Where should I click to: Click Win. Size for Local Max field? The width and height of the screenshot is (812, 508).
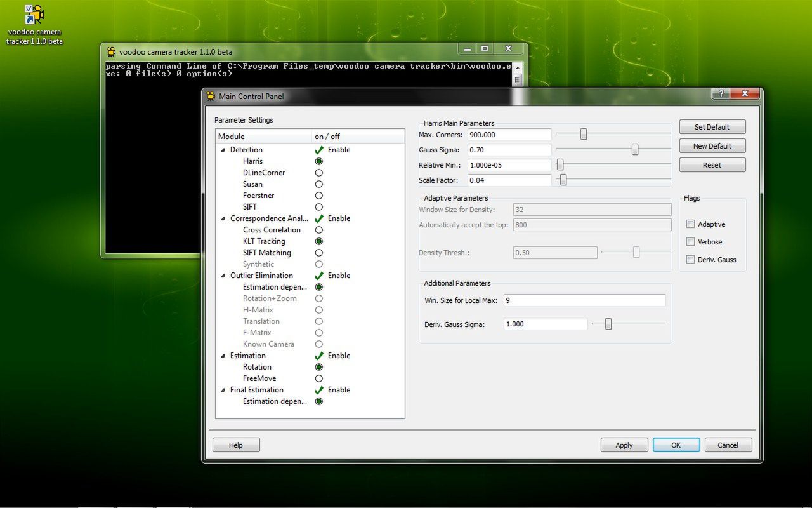[x=585, y=300]
